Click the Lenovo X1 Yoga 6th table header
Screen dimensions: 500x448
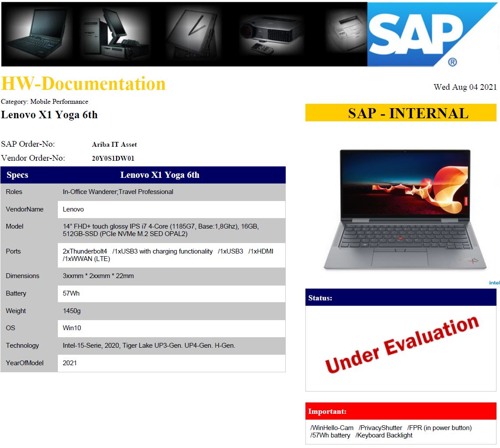160,175
